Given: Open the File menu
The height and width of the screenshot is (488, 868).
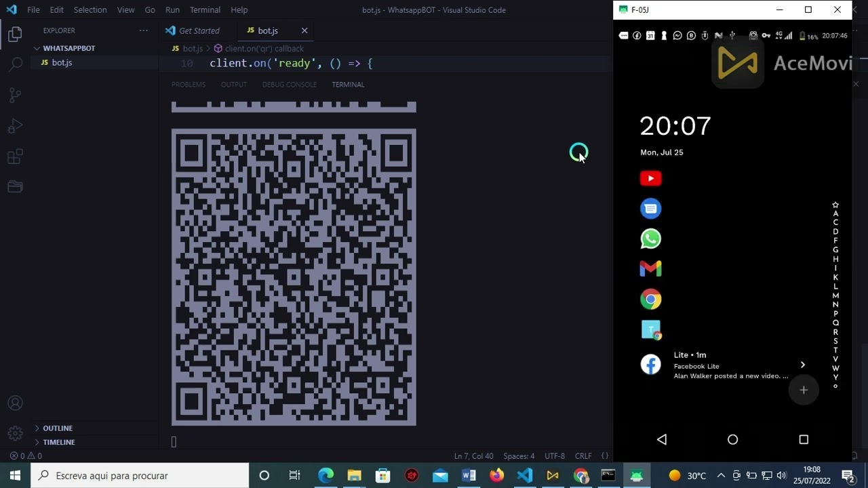Looking at the screenshot, I should click(33, 9).
